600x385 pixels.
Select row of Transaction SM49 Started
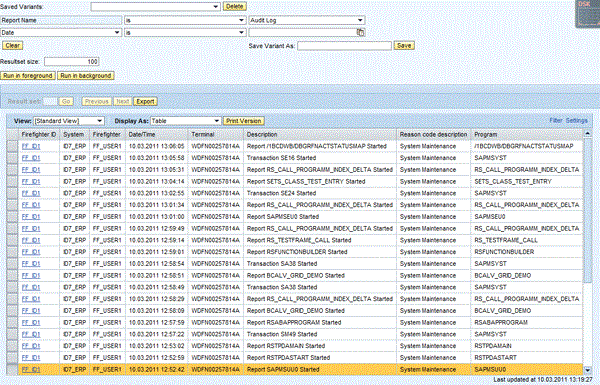pyautogui.click(x=12, y=334)
